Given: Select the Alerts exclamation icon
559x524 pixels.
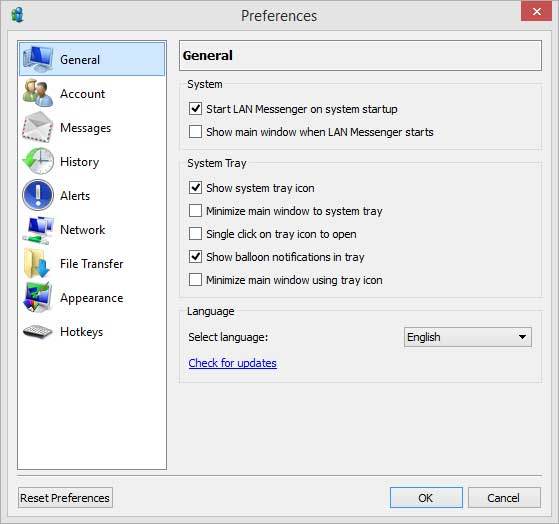Looking at the screenshot, I should tap(38, 195).
